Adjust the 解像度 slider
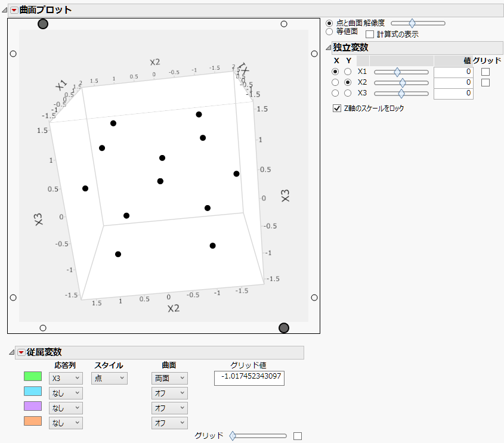This screenshot has width=504, height=443. pyautogui.click(x=413, y=23)
